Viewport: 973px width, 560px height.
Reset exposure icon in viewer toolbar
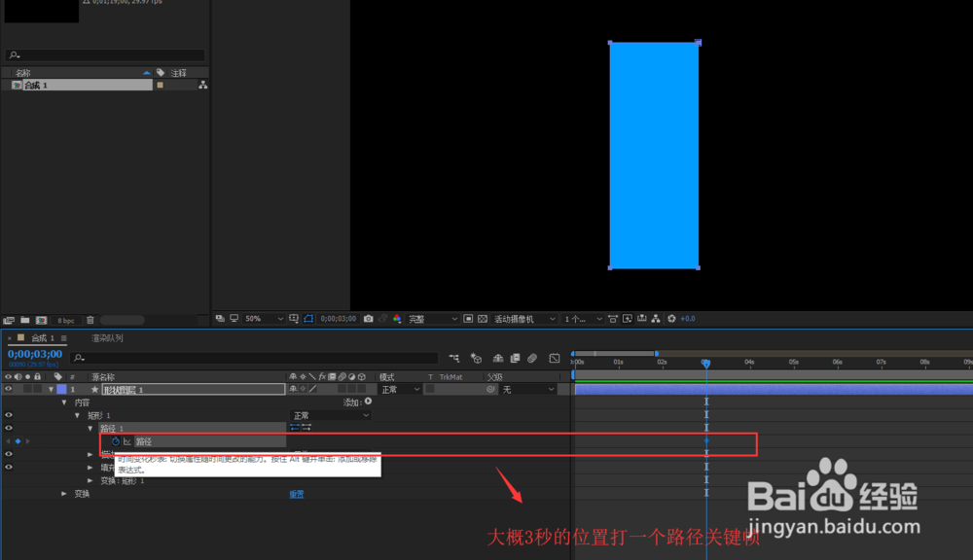pyautogui.click(x=671, y=319)
